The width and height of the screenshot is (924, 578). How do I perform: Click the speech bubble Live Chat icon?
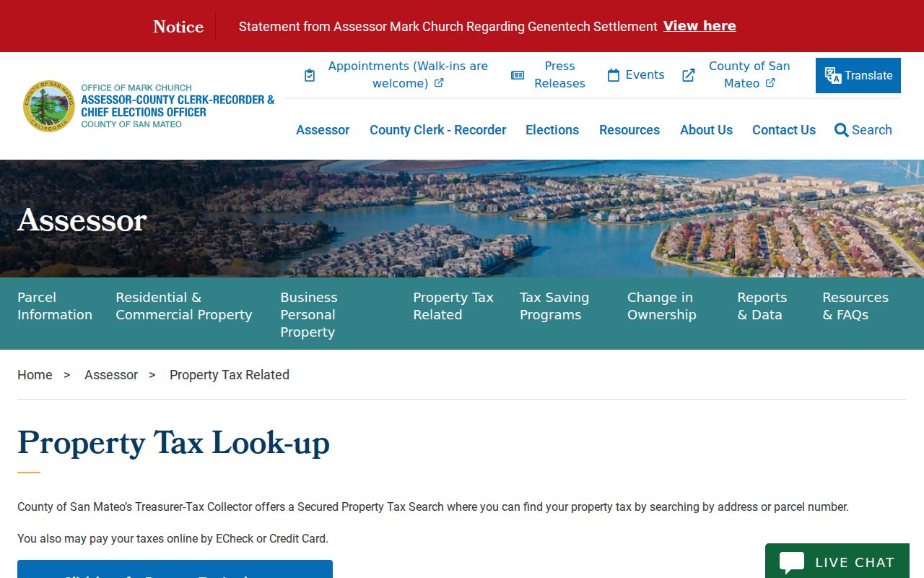coord(792,563)
